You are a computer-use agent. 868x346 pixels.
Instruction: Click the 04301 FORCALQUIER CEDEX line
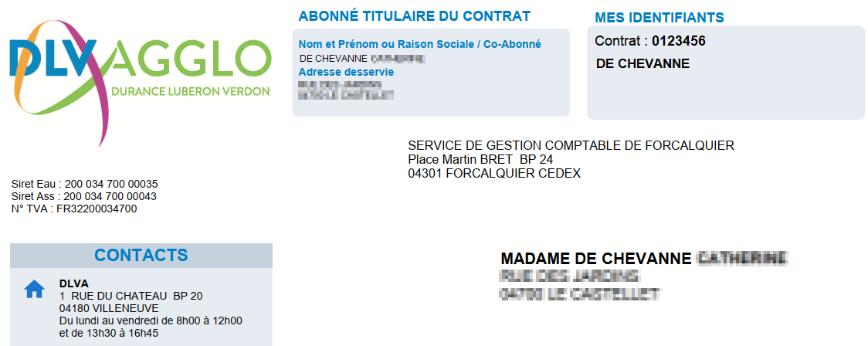494,173
